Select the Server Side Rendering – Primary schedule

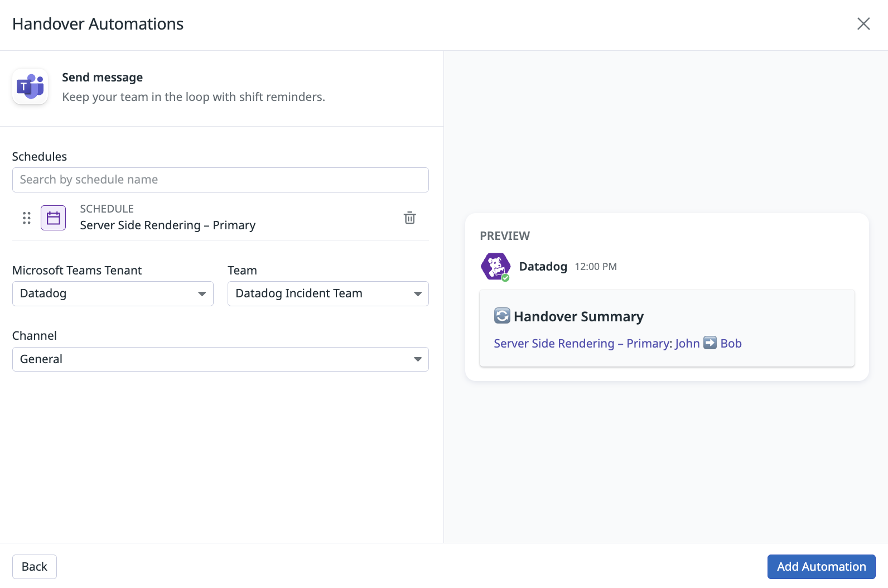click(x=167, y=225)
